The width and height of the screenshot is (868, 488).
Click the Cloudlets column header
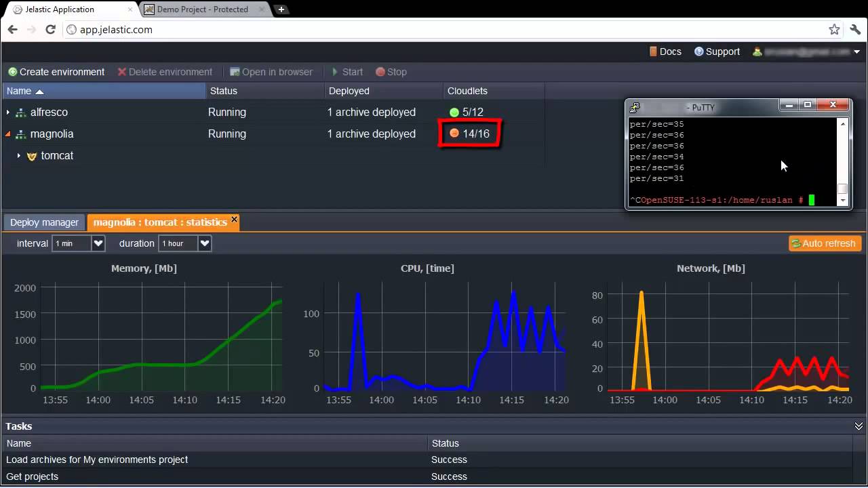(494, 91)
